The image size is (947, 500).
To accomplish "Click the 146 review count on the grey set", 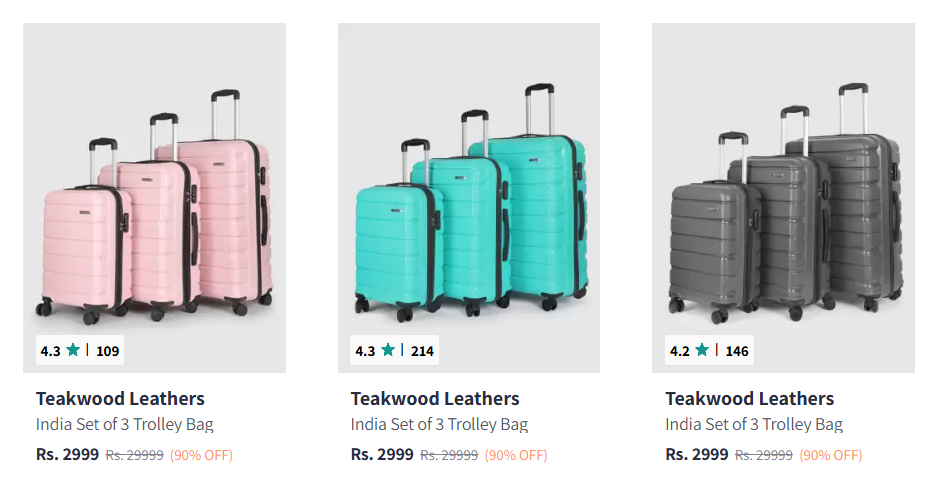I will point(737,351).
